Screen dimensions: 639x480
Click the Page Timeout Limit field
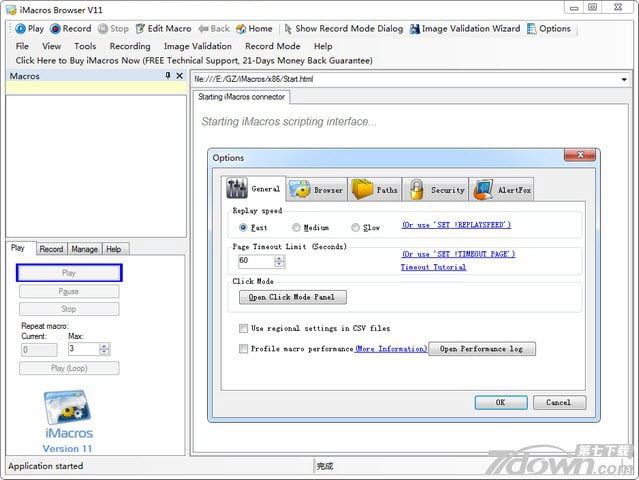click(256, 261)
